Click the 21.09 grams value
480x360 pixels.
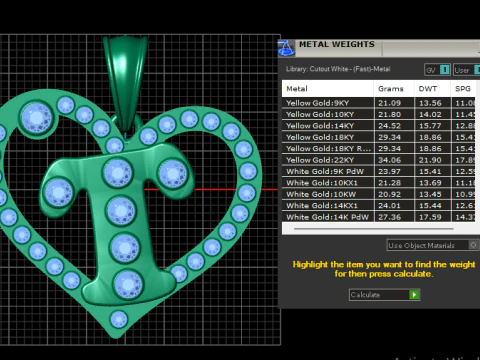click(389, 103)
